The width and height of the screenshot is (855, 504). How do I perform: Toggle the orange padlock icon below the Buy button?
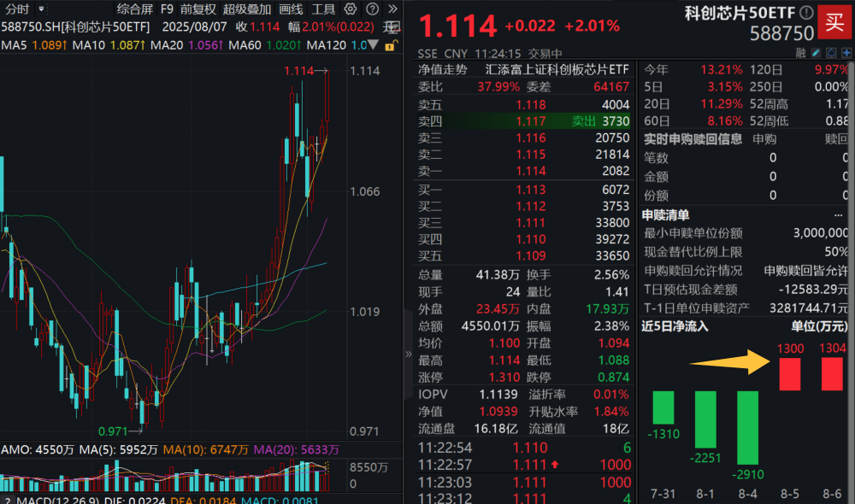click(x=390, y=44)
